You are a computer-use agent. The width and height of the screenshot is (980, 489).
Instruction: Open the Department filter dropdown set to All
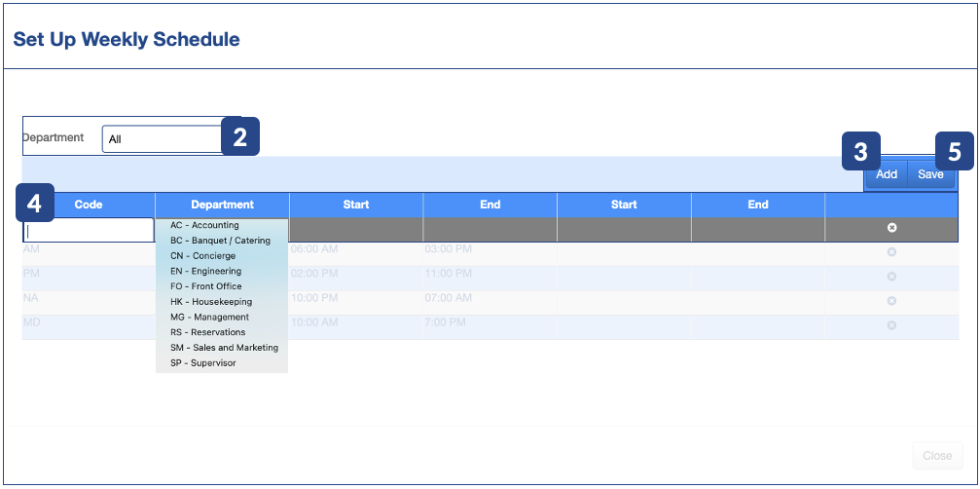[163, 139]
